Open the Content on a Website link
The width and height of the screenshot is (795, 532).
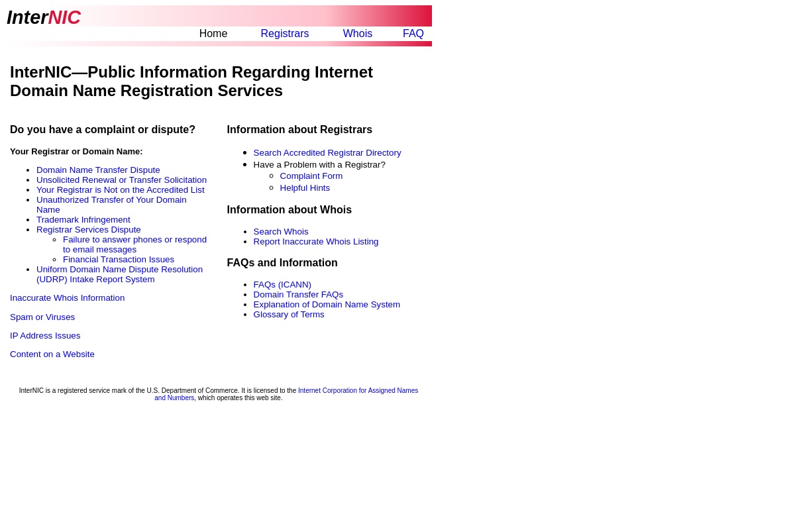click(52, 354)
